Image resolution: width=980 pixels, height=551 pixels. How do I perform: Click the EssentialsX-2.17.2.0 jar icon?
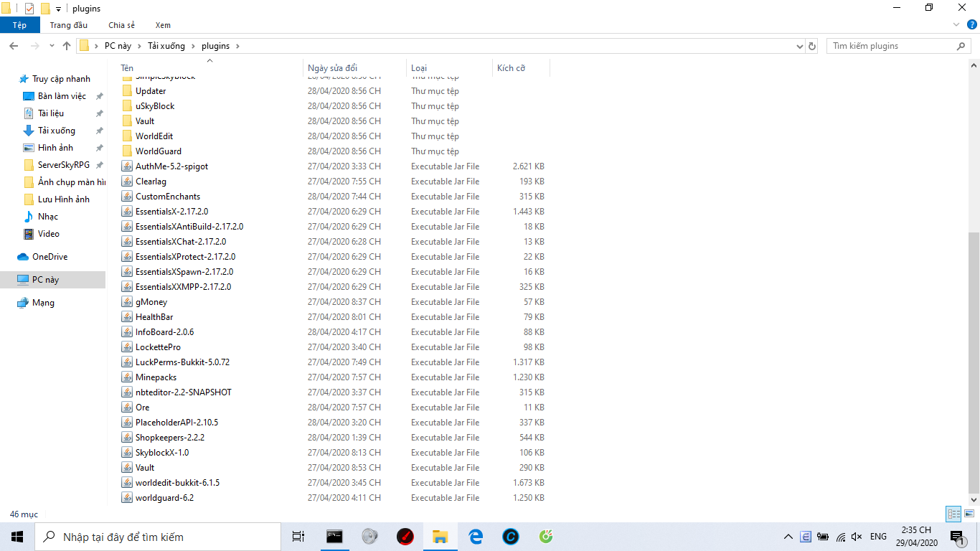127,212
